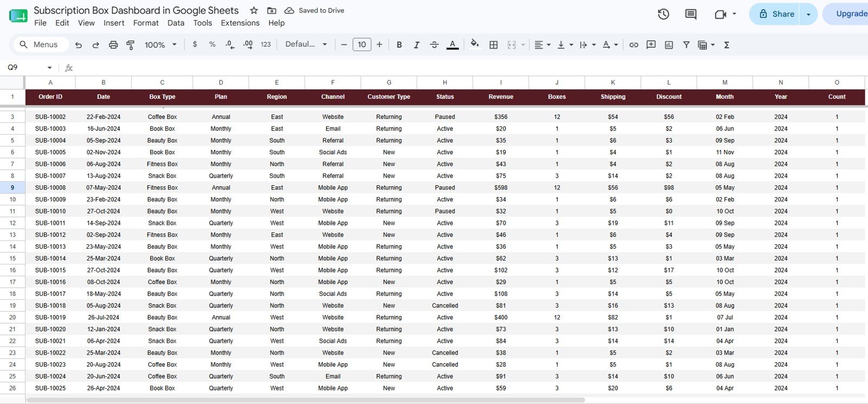Click the Revenue header cell
Viewport: 868px width, 404px height.
(501, 97)
